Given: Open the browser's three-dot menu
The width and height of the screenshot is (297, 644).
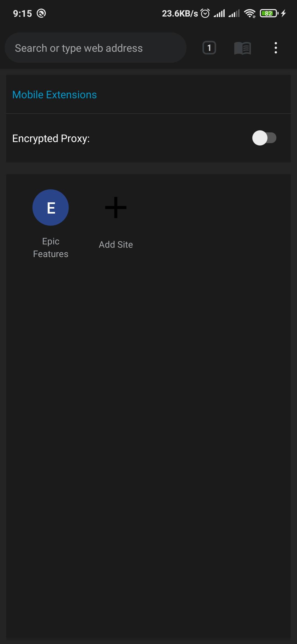Looking at the screenshot, I should coord(276,48).
